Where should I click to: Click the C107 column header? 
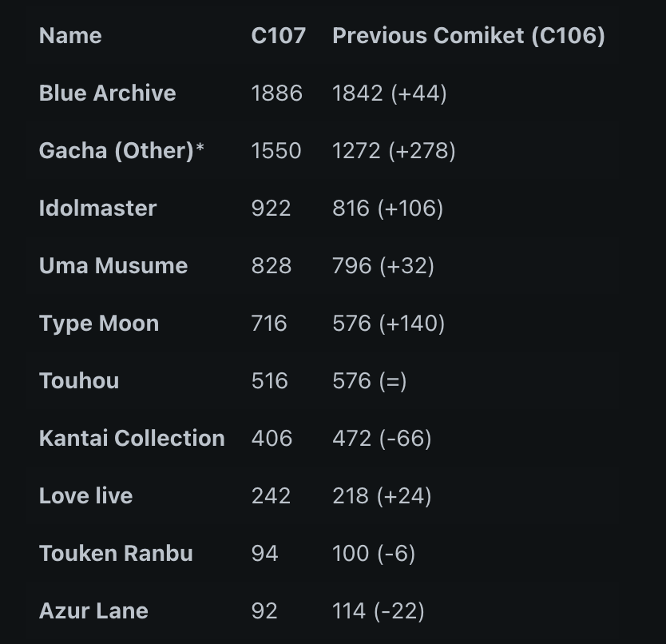pos(278,35)
